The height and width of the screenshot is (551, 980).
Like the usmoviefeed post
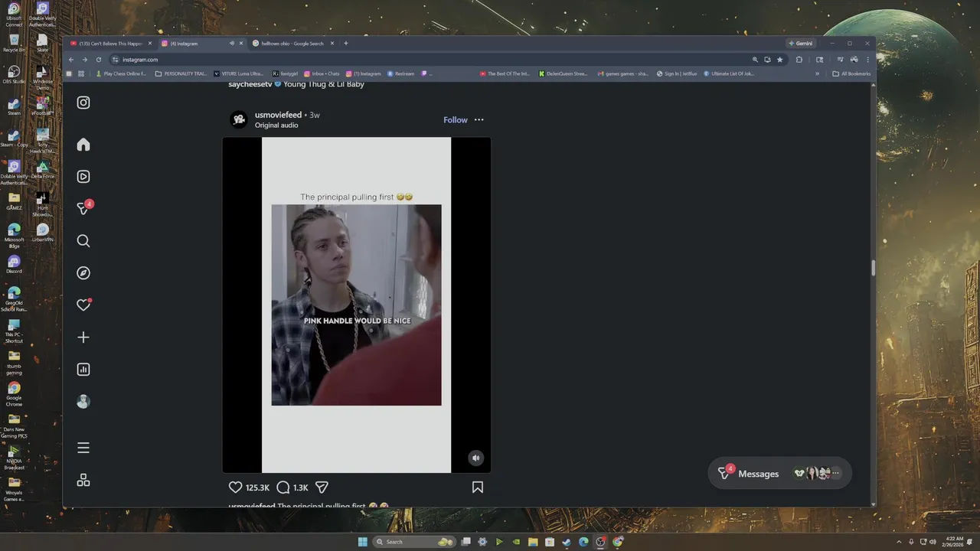[236, 487]
